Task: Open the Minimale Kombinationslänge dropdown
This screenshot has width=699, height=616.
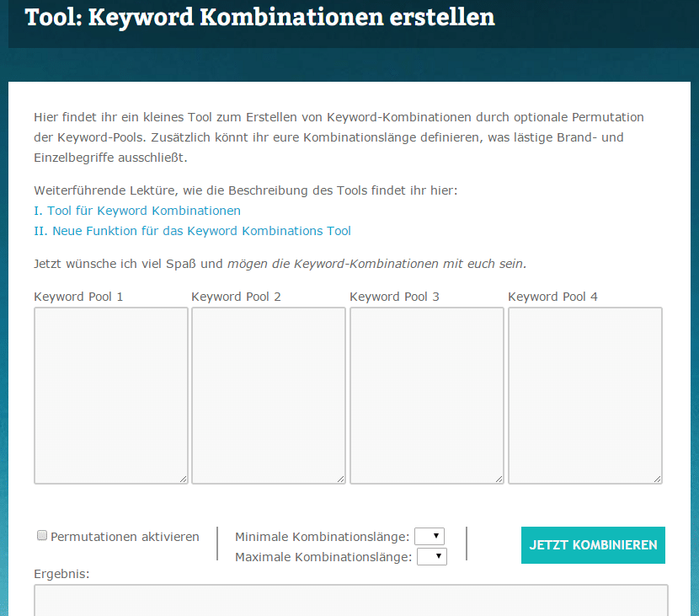Action: pos(430,536)
